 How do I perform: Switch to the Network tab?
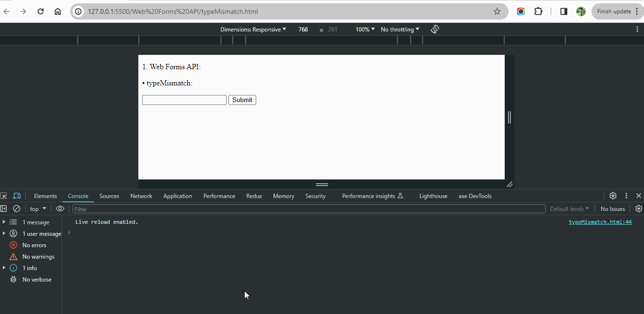click(141, 196)
